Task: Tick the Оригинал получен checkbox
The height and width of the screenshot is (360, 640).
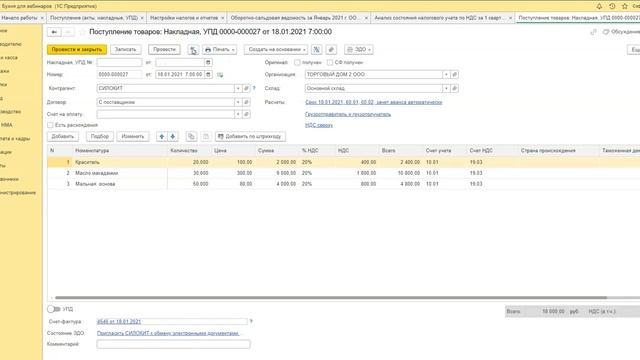Action: click(x=297, y=62)
